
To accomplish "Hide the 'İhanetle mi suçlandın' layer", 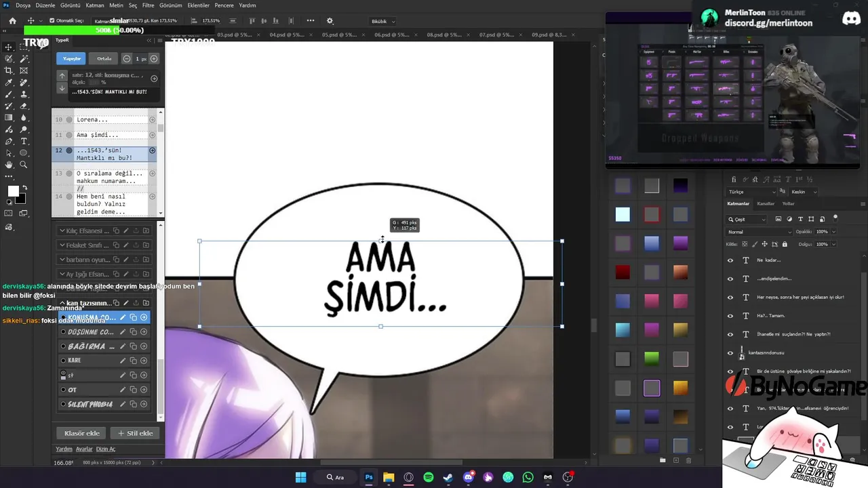I will coord(730,334).
